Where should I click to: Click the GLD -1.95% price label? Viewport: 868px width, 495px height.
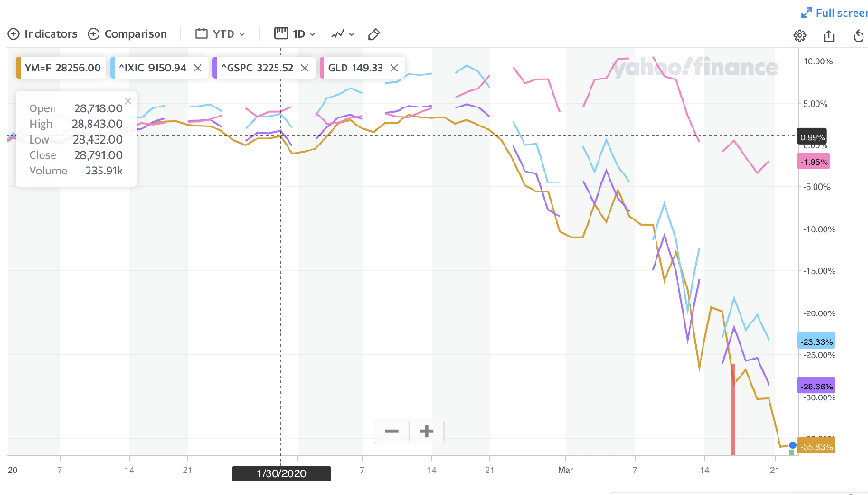pos(813,162)
